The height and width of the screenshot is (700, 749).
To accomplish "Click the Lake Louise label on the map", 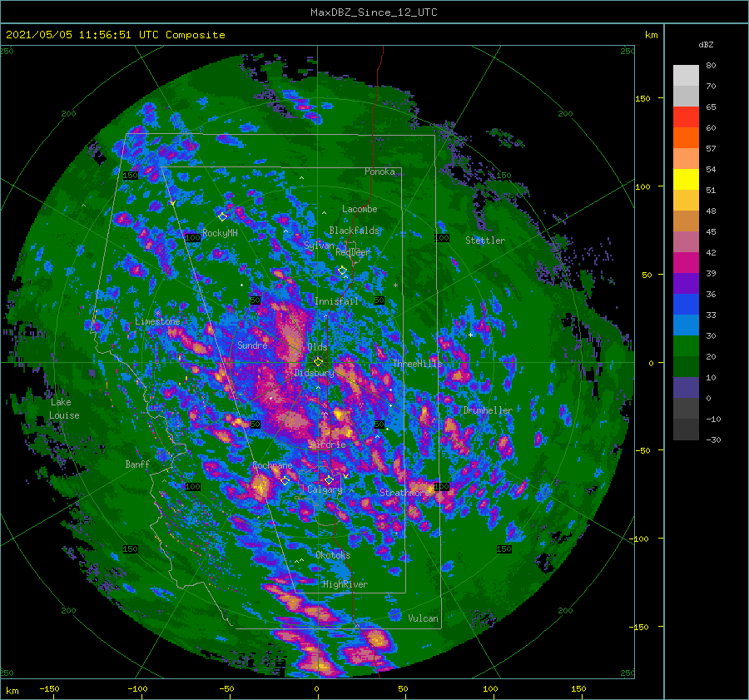I will coord(64,409).
